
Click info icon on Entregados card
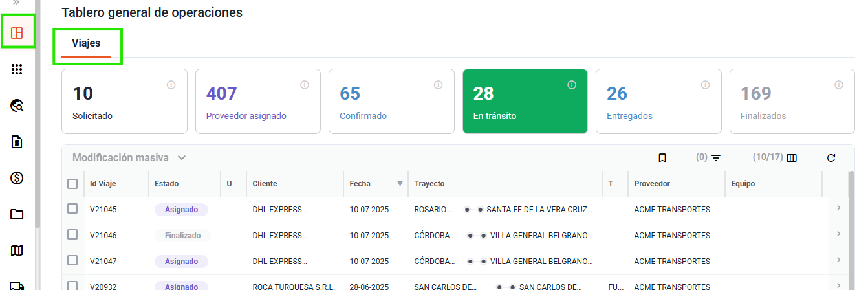pyautogui.click(x=706, y=85)
